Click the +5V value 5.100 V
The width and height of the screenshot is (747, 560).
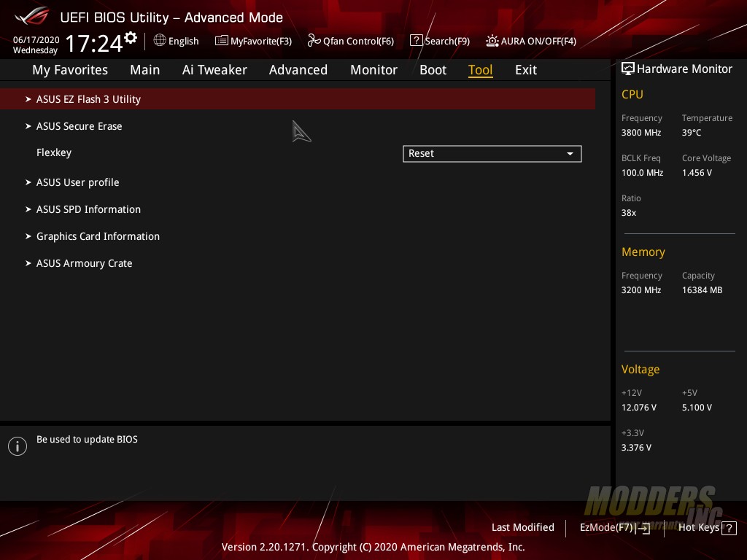pos(697,408)
